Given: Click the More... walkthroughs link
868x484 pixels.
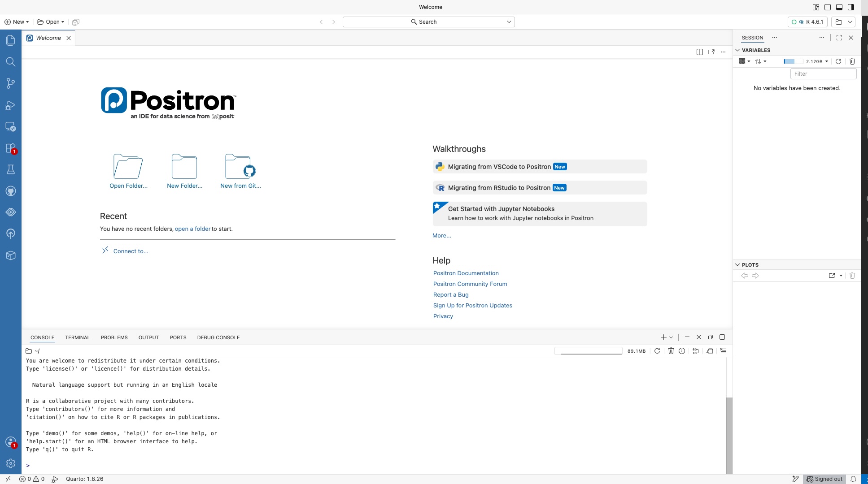Looking at the screenshot, I should [x=442, y=235].
